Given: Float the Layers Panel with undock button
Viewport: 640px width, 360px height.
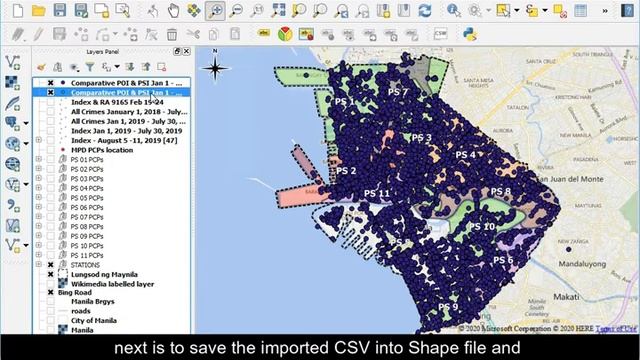Looking at the screenshot, I should point(177,51).
